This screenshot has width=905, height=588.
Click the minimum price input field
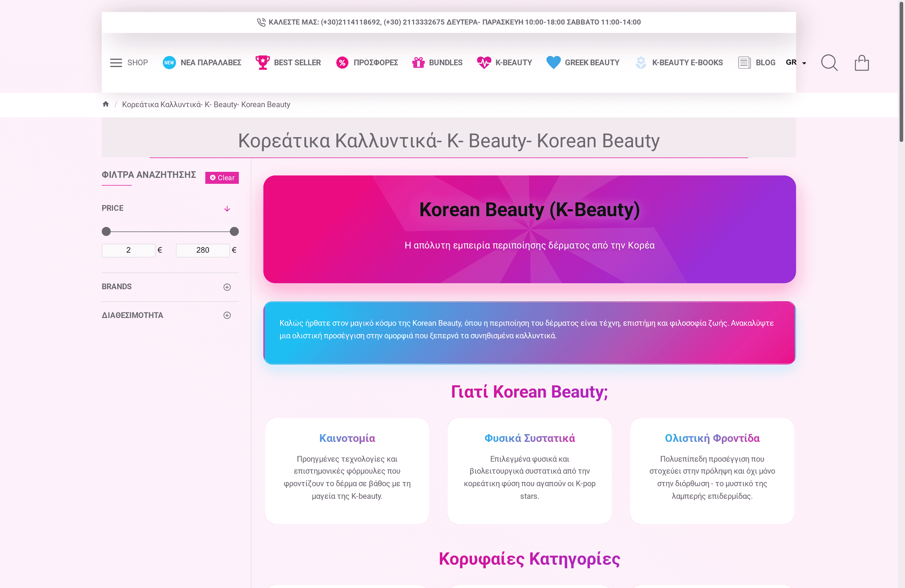[x=128, y=250]
